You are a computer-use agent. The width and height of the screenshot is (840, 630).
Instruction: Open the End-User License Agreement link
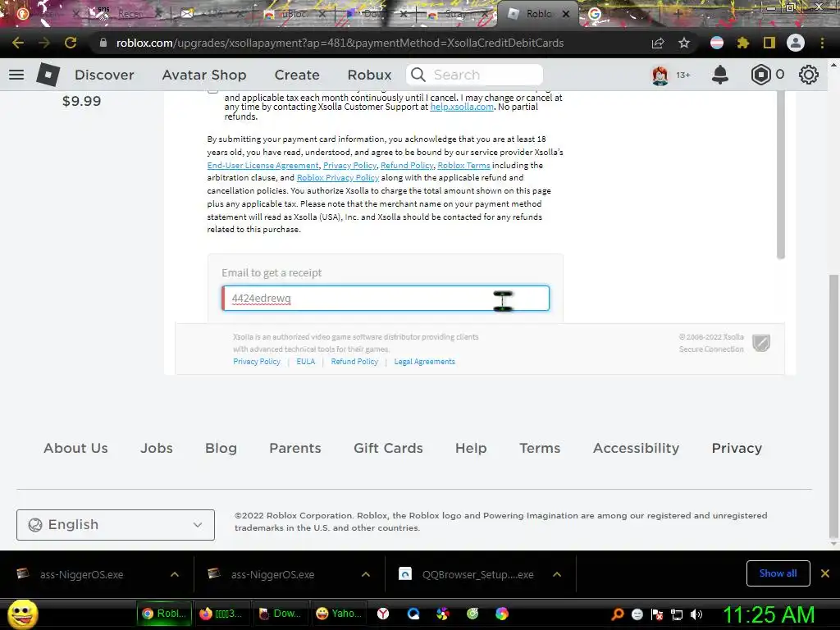(x=263, y=165)
